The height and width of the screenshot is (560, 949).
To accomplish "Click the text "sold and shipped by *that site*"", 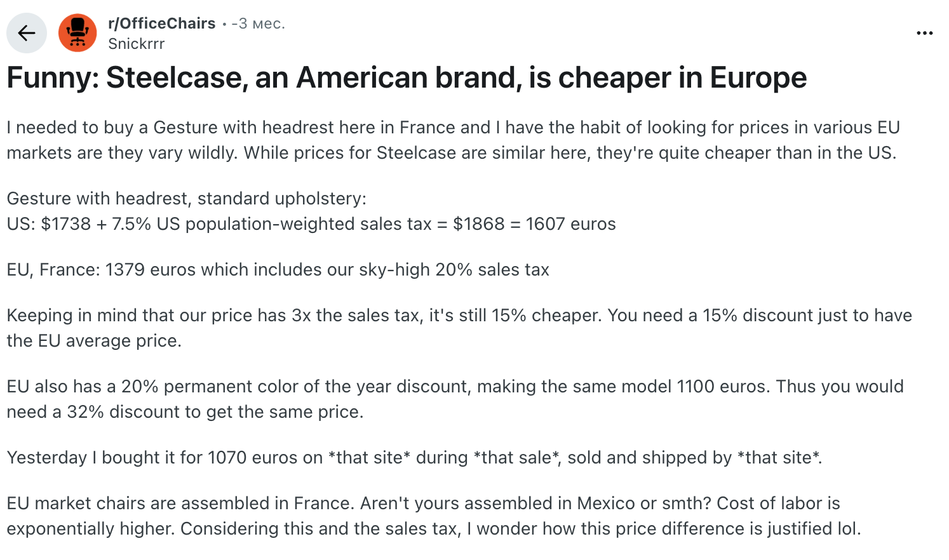I will point(694,458).
